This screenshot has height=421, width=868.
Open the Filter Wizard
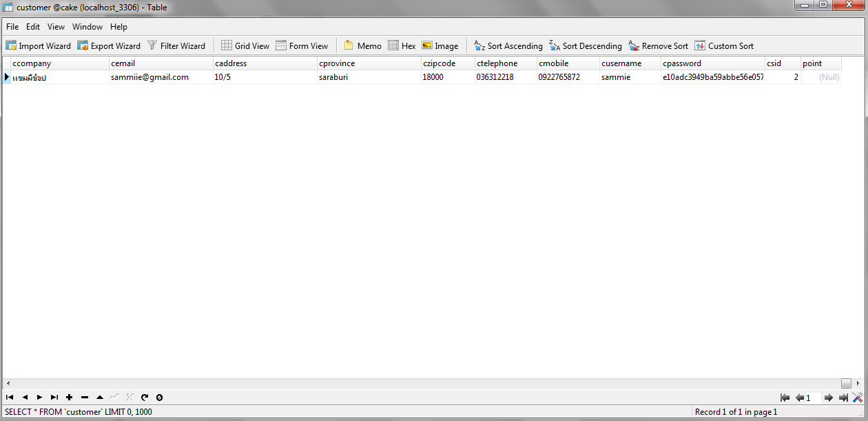pos(176,46)
